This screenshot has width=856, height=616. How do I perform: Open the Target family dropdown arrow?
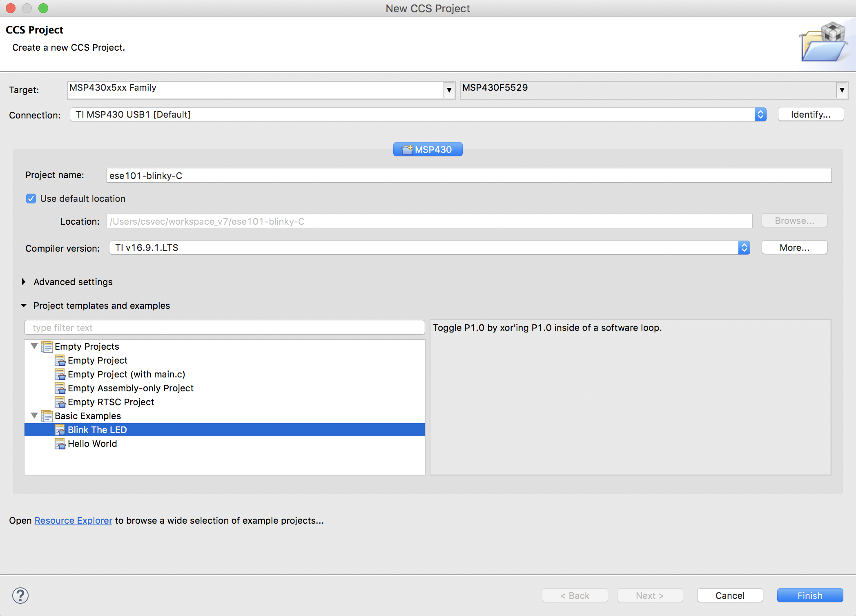coord(449,90)
